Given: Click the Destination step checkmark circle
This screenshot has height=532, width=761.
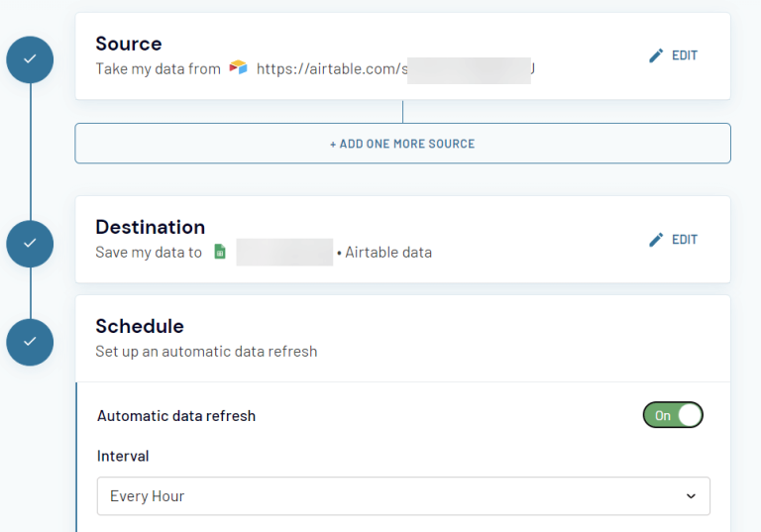Looking at the screenshot, I should 30,243.
